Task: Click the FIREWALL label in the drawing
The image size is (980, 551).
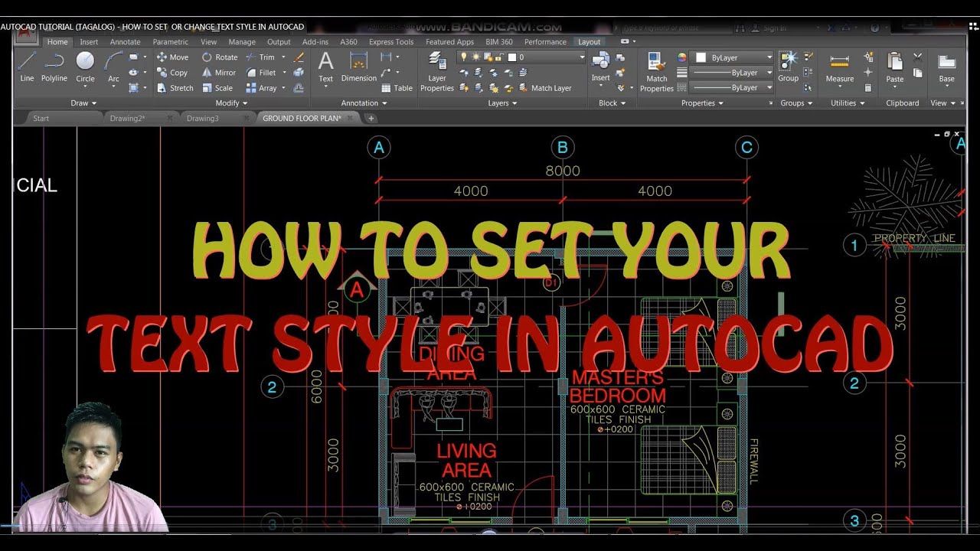Action: pos(753,461)
